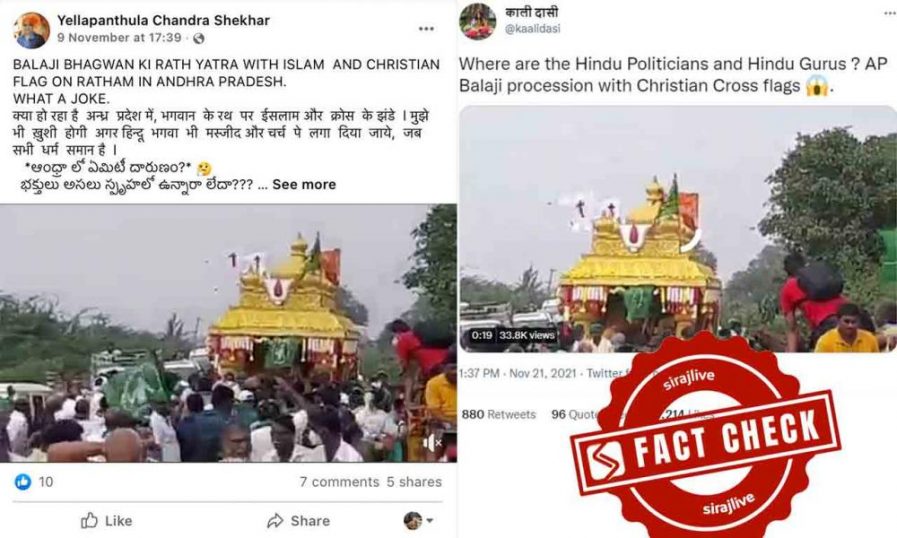Click the blue like reaction icon
The height and width of the screenshot is (538, 897).
(23, 481)
